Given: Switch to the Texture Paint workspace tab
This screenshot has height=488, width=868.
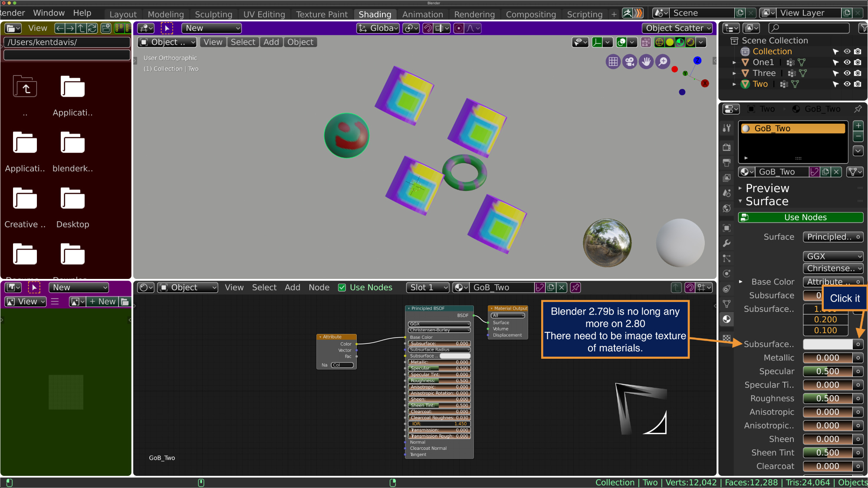Looking at the screenshot, I should pos(322,14).
